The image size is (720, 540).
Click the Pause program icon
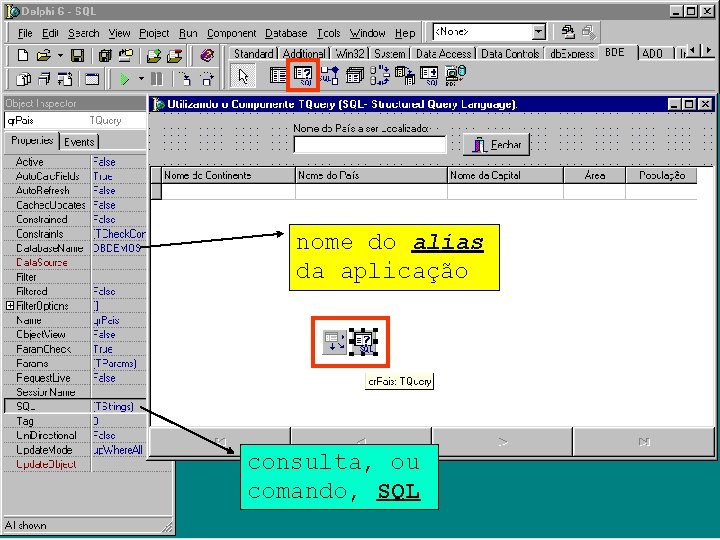pos(157,79)
